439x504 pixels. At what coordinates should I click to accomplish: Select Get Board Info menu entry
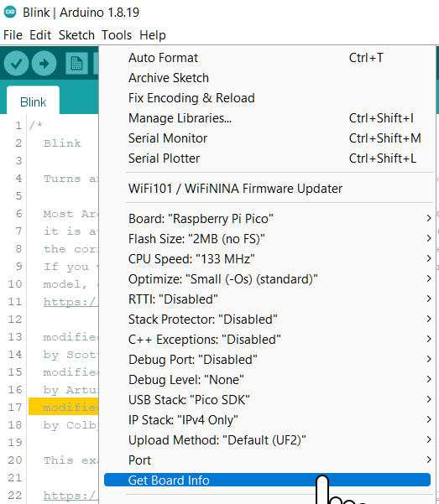tap(267, 480)
